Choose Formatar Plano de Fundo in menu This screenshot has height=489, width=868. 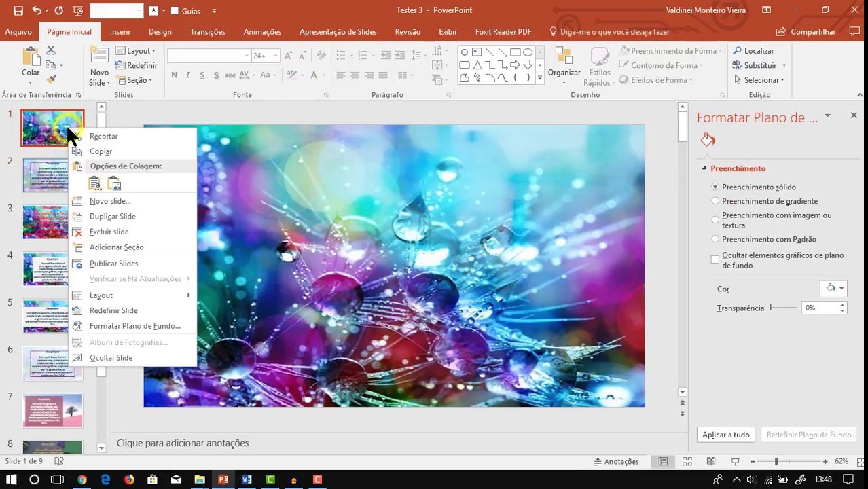(x=133, y=326)
